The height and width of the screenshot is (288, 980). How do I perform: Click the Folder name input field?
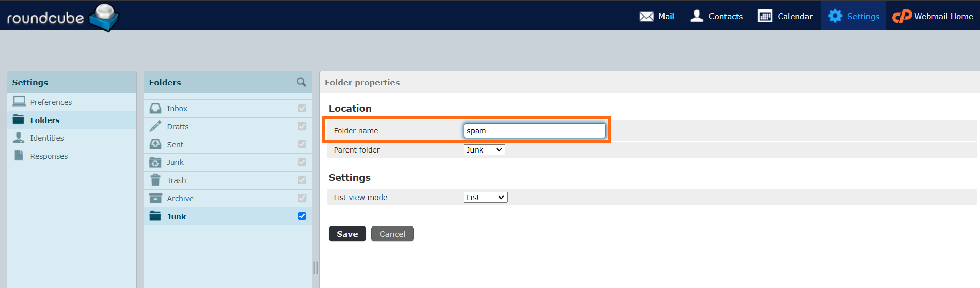[534, 130]
